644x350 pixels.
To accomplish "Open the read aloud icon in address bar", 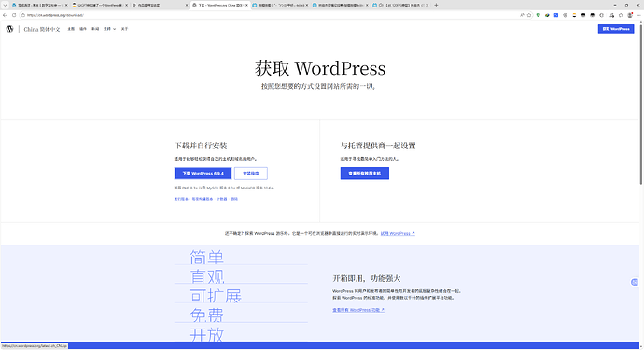I will coord(522,15).
